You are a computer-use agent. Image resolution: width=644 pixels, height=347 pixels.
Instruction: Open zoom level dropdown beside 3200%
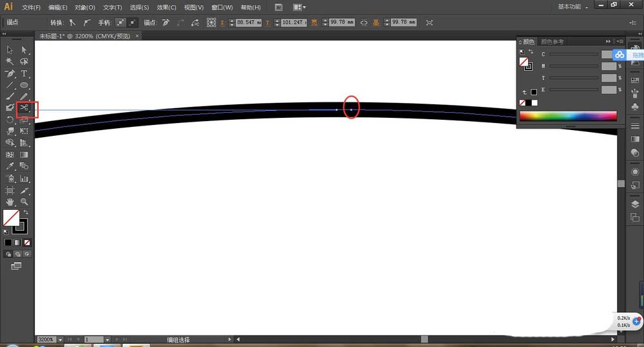coord(61,340)
